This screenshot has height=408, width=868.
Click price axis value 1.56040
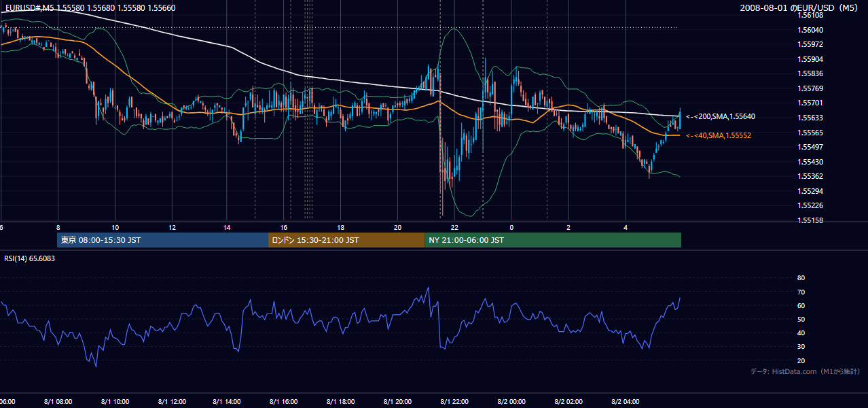pyautogui.click(x=810, y=30)
